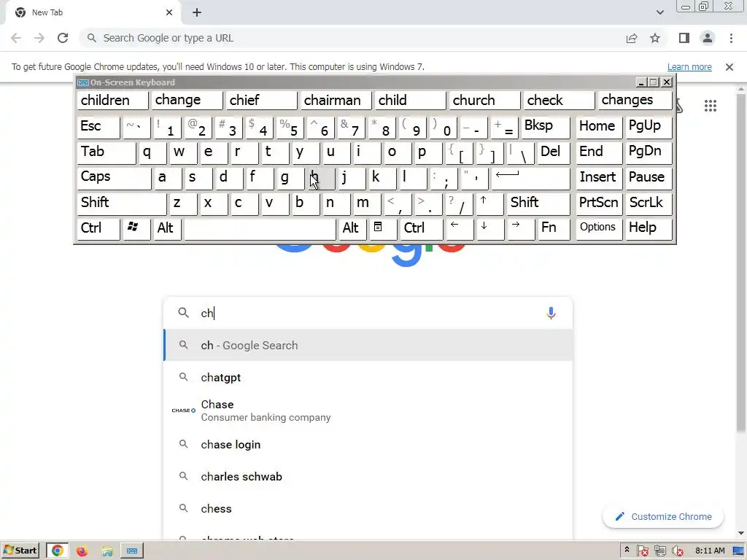747x560 pixels.
Task: Open keyboard Options
Action: (599, 228)
